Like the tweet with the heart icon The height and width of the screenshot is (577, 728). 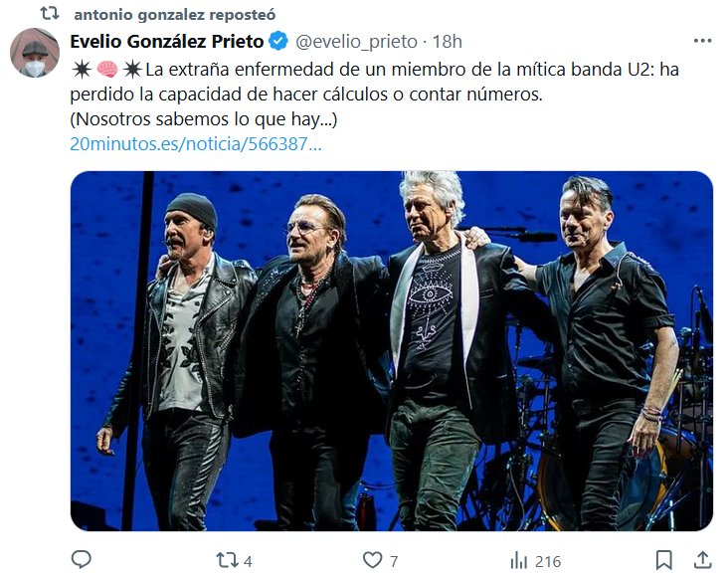point(372,560)
